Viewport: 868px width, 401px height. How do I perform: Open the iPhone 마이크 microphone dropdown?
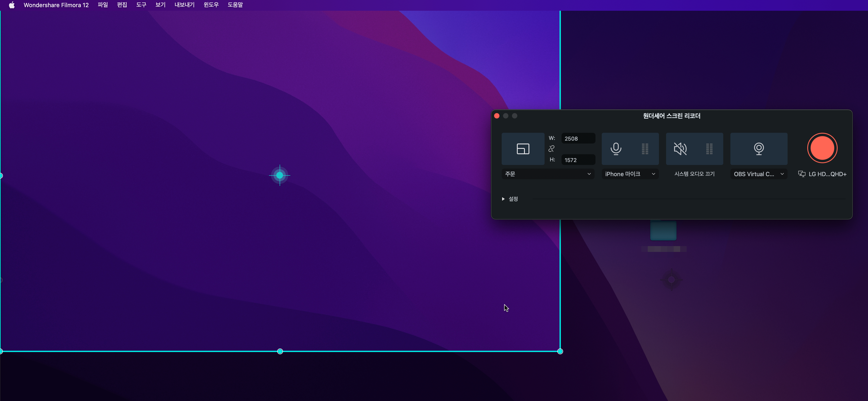630,174
